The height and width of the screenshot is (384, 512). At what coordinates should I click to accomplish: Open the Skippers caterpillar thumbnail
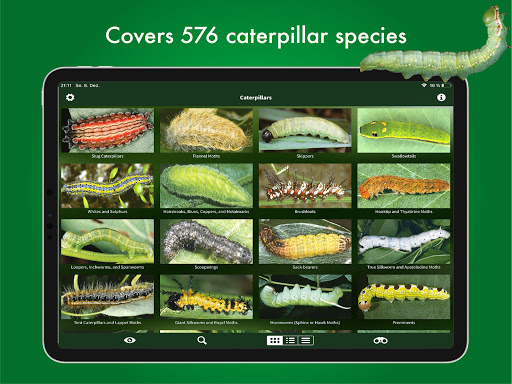[x=305, y=130]
